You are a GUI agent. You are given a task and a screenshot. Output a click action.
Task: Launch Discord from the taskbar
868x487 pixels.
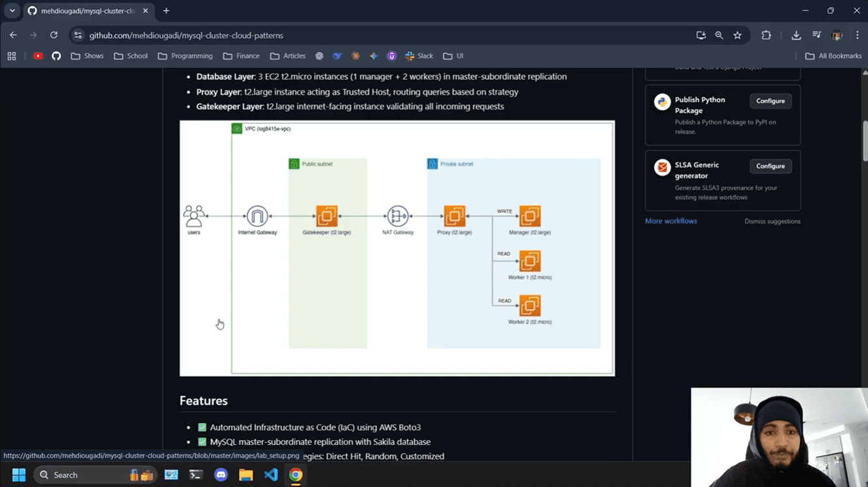[x=221, y=475]
